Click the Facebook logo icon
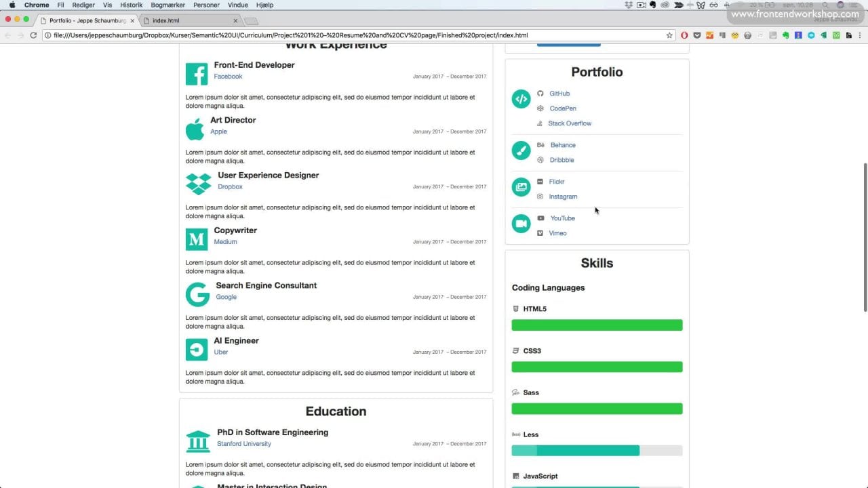The width and height of the screenshot is (868, 488). pyautogui.click(x=197, y=74)
